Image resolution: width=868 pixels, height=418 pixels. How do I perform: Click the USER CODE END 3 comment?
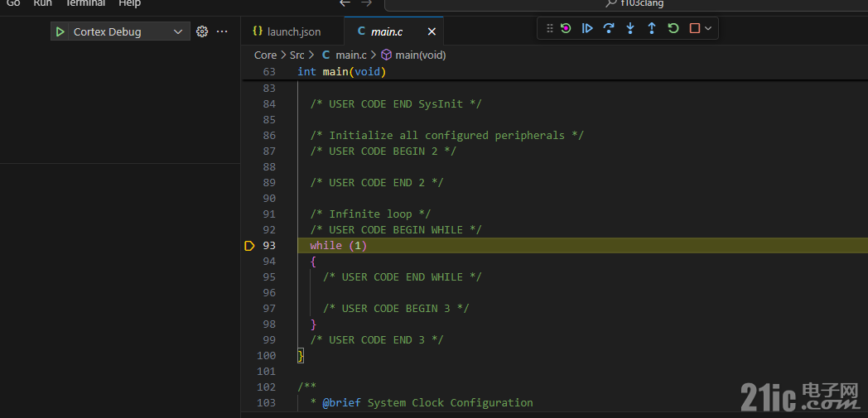(x=376, y=339)
